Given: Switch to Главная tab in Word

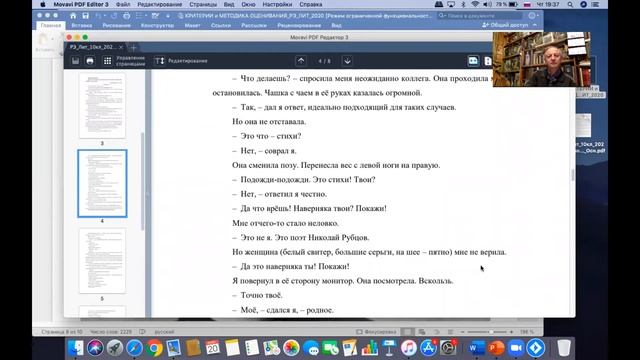Looking at the screenshot, I should pos(51,25).
